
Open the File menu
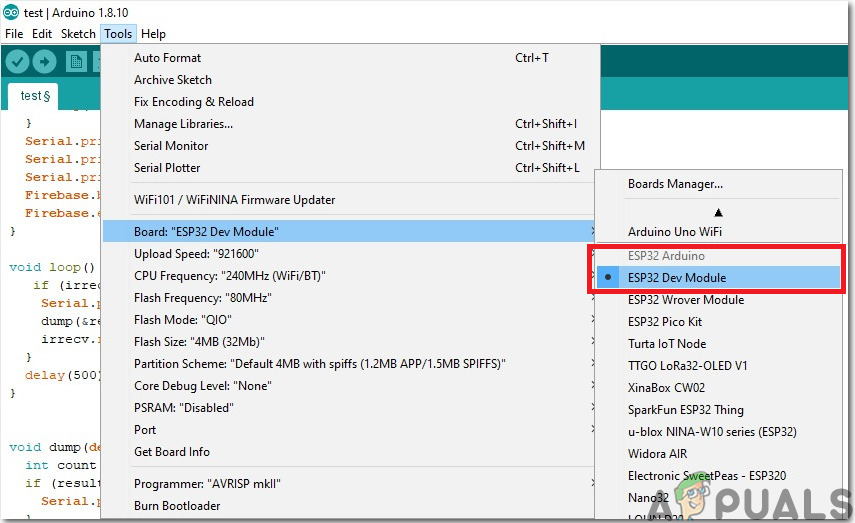pyautogui.click(x=14, y=34)
